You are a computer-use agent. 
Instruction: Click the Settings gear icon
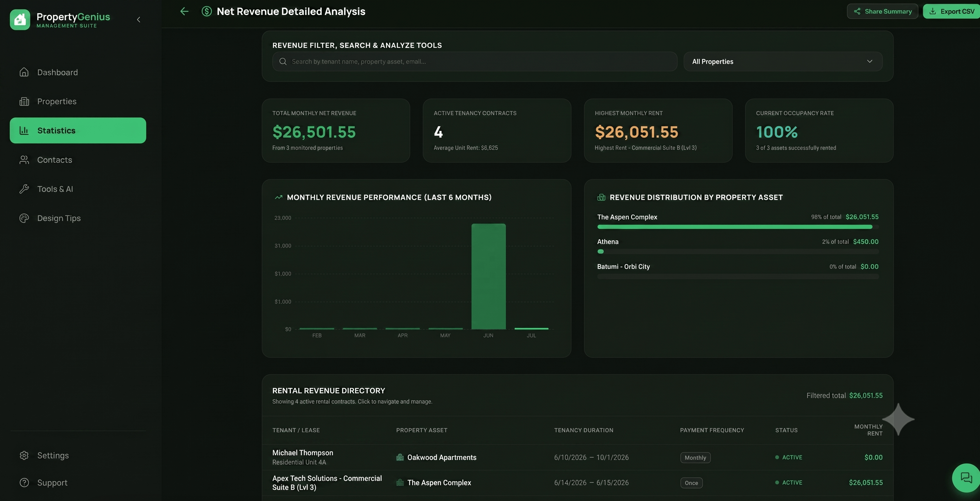[x=24, y=455]
